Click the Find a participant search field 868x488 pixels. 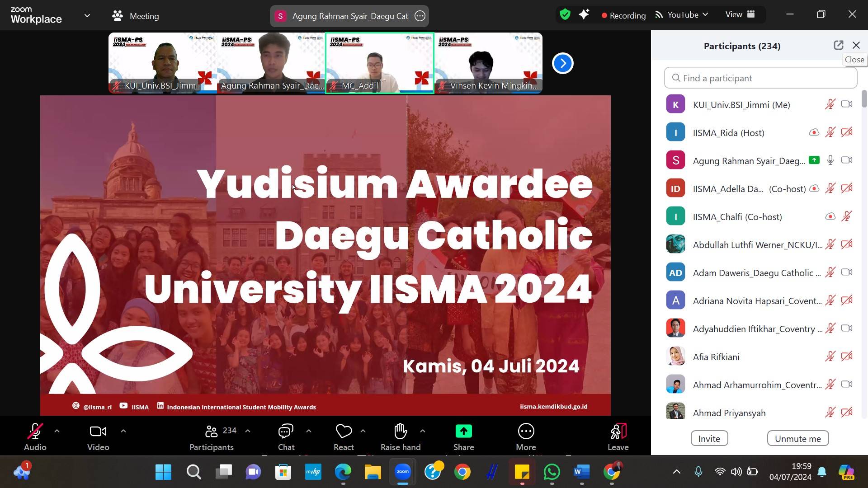point(760,78)
